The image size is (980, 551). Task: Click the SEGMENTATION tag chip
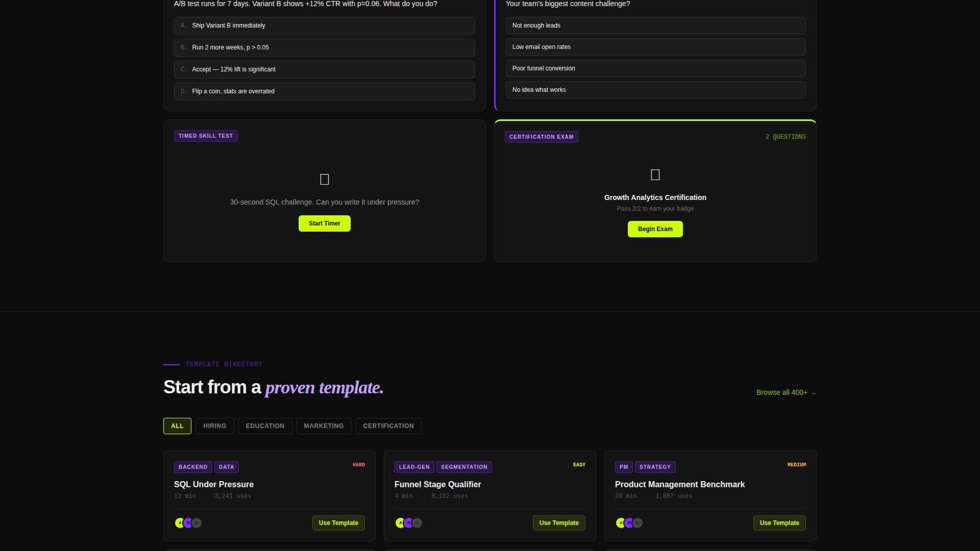(464, 466)
